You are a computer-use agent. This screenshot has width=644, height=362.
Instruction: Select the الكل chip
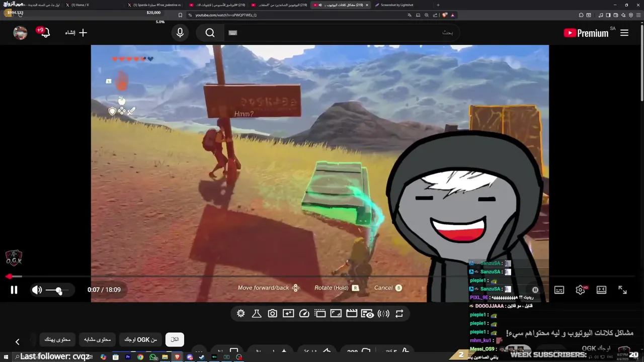tap(175, 339)
